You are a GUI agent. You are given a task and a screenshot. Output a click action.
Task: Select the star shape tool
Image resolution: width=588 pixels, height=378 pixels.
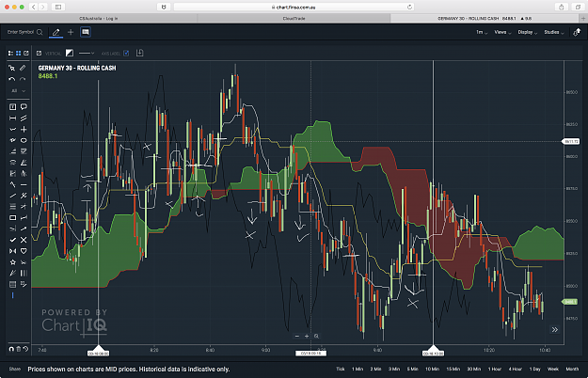[x=12, y=262]
